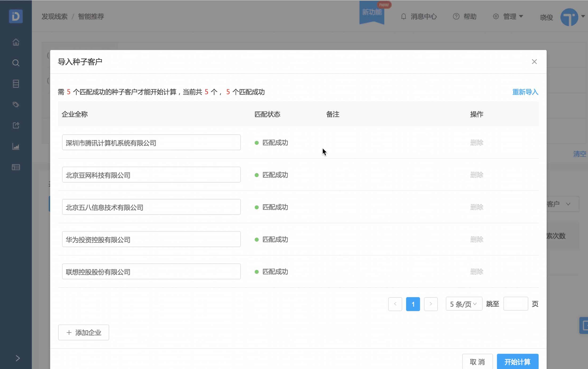Click the 重新导入 link
Viewport: 588px width, 369px height.
(525, 92)
